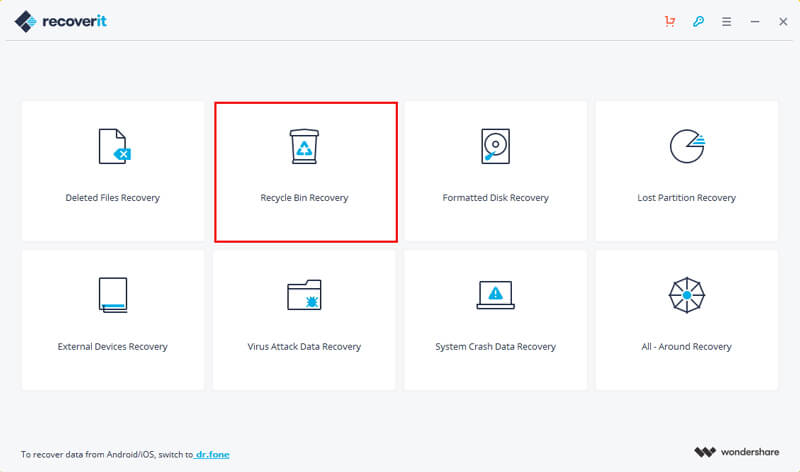Follow the dr.fone link
The image size is (800, 472).
tap(212, 454)
